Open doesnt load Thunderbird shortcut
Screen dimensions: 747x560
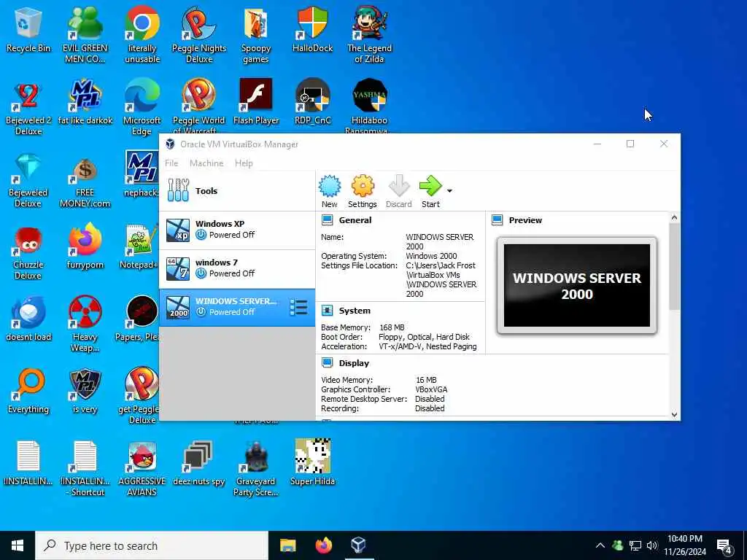tap(28, 319)
